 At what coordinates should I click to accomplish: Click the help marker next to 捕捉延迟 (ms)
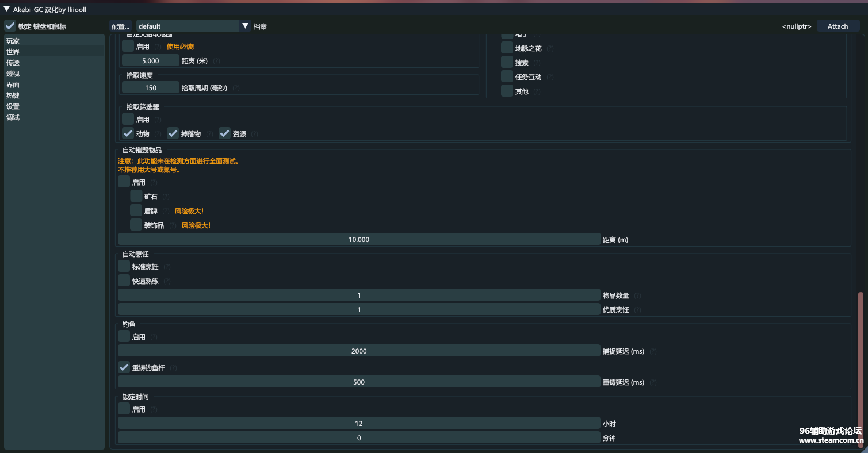tap(653, 352)
